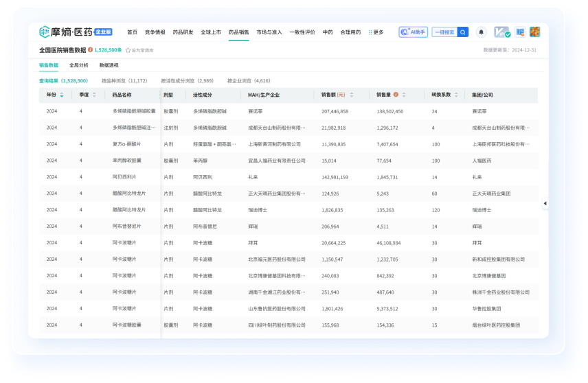
Task: Sort by 销售量 column arrows
Action: (x=404, y=95)
